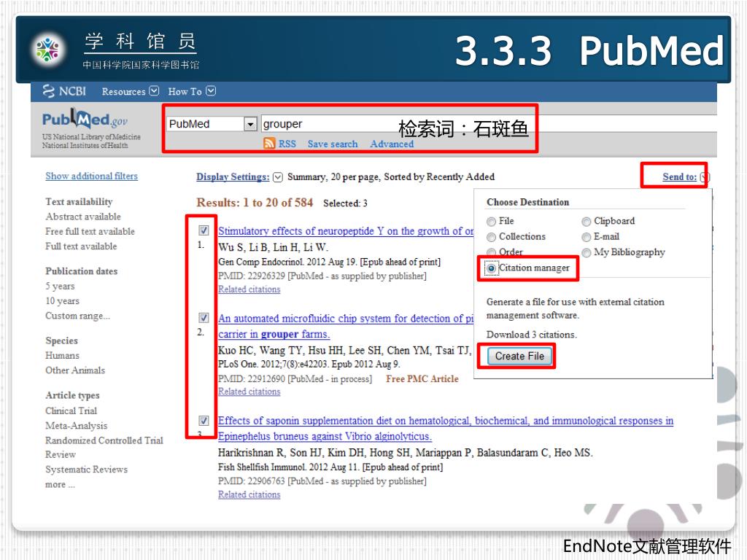Click Show additional filters

click(91, 176)
